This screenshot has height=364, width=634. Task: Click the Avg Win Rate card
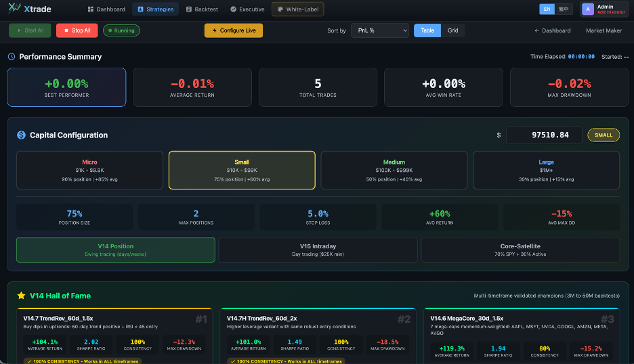coord(444,87)
